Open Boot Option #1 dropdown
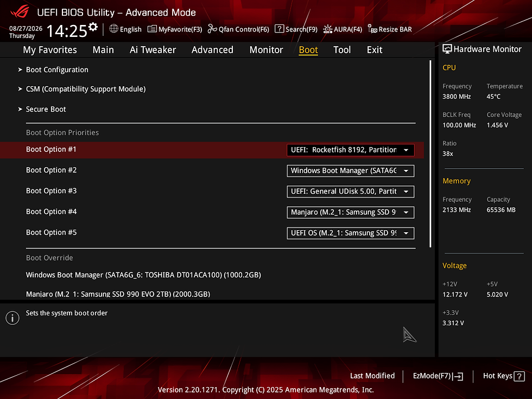Viewport: 532px width, 399px height. pos(351,150)
